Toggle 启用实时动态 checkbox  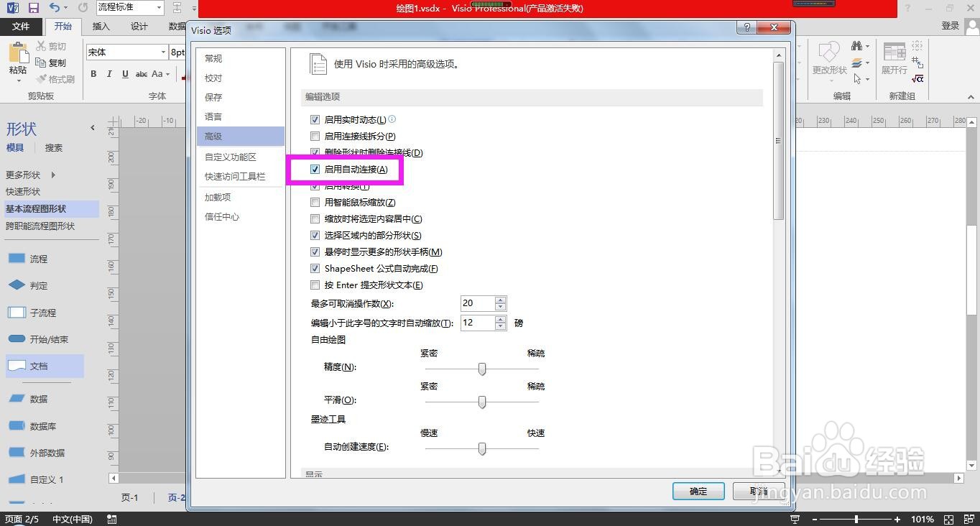(x=315, y=119)
